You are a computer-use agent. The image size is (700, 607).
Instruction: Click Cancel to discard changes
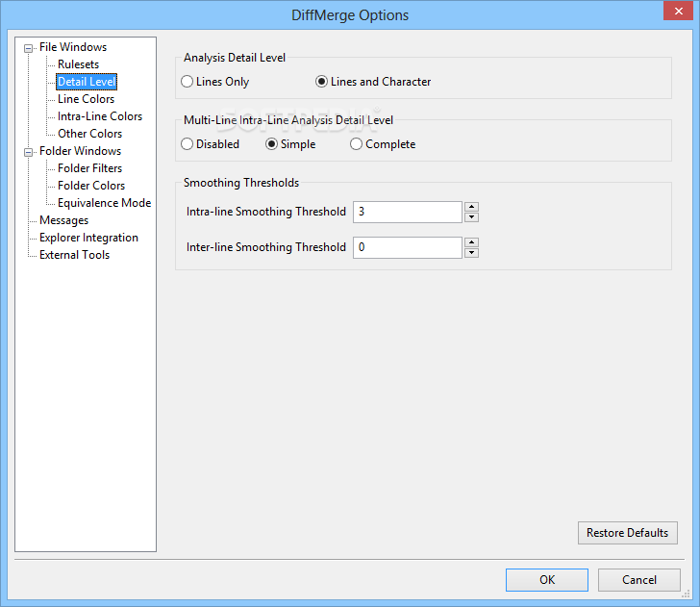pyautogui.click(x=638, y=580)
